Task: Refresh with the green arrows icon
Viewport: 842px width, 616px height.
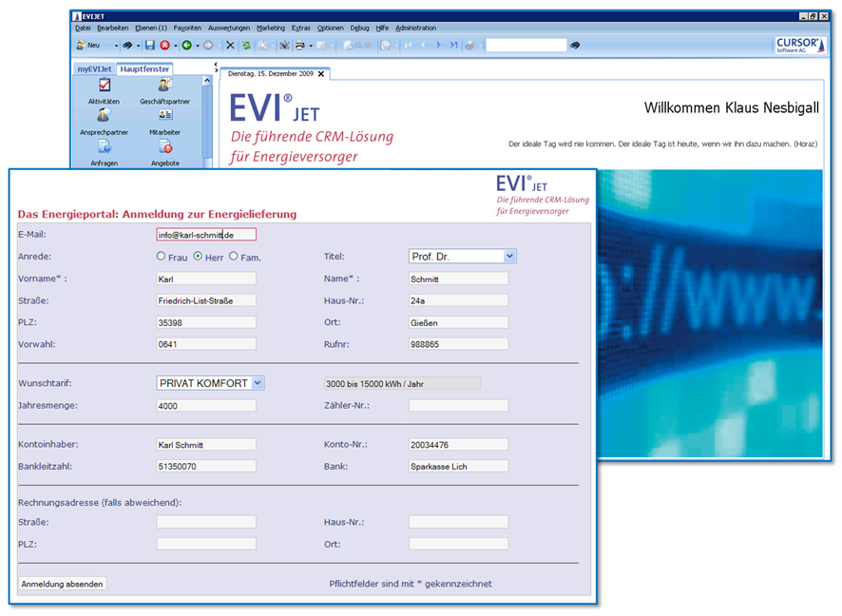Action: tap(246, 46)
